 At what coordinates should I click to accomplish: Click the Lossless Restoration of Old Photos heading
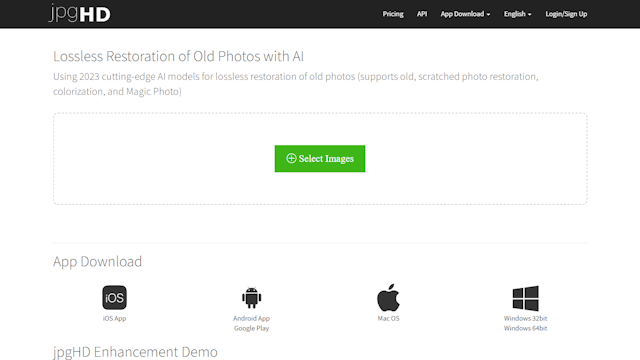178,56
